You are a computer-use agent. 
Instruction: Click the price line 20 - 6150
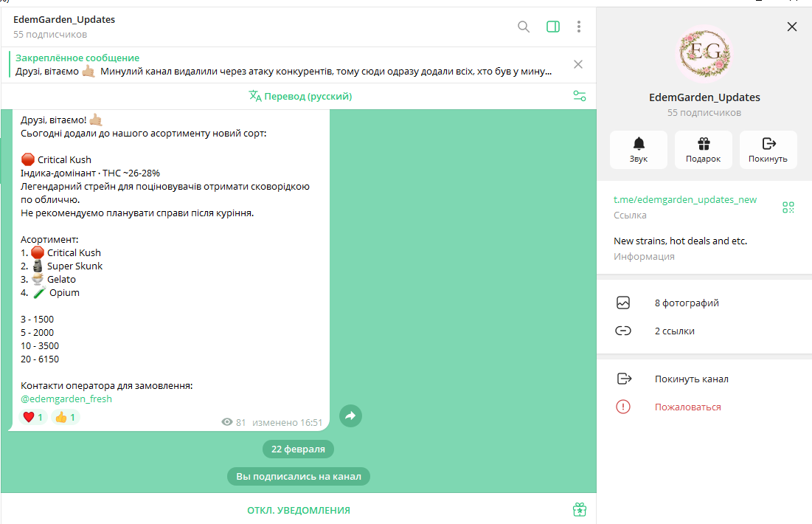coord(40,359)
